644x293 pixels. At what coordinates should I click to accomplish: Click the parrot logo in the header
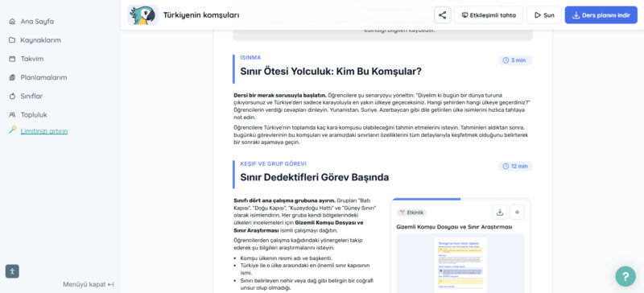pyautogui.click(x=142, y=15)
